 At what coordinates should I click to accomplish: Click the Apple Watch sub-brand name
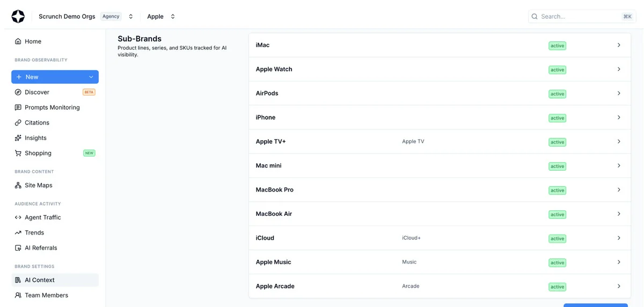(x=274, y=69)
